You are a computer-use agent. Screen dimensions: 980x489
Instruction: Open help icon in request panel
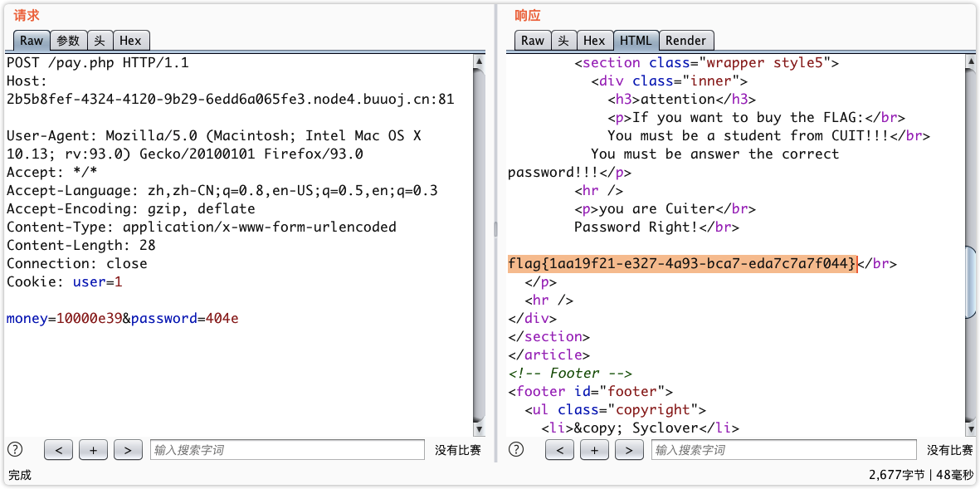pyautogui.click(x=14, y=450)
